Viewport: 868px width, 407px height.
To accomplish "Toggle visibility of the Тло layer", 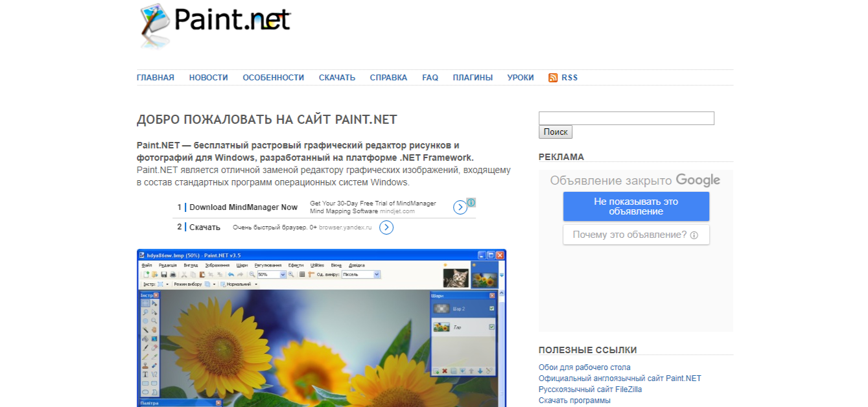I will point(492,327).
